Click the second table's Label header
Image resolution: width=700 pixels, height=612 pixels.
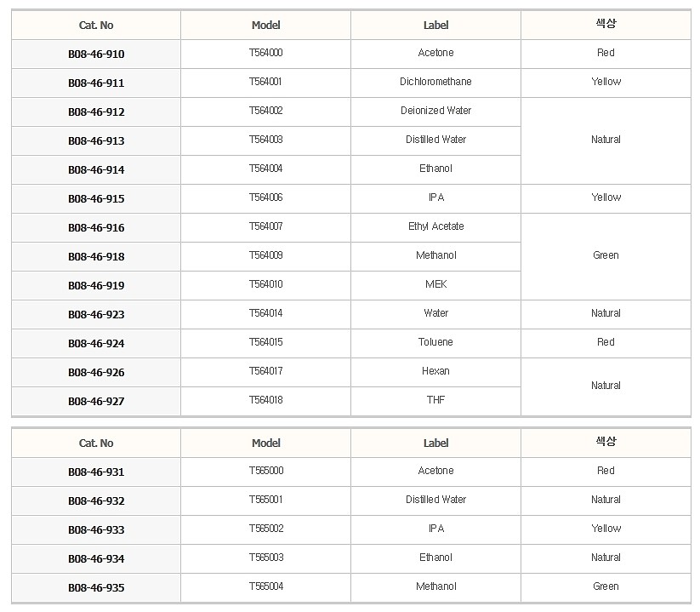pyautogui.click(x=435, y=443)
